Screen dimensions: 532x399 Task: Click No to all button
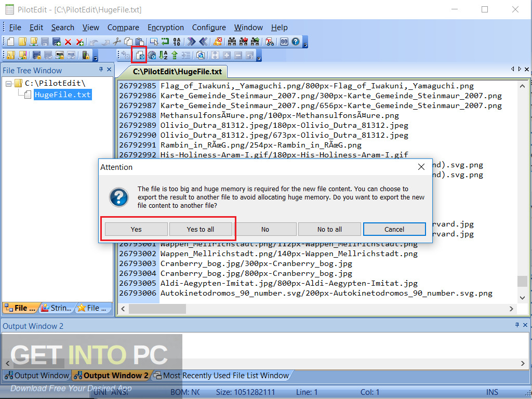pos(329,229)
